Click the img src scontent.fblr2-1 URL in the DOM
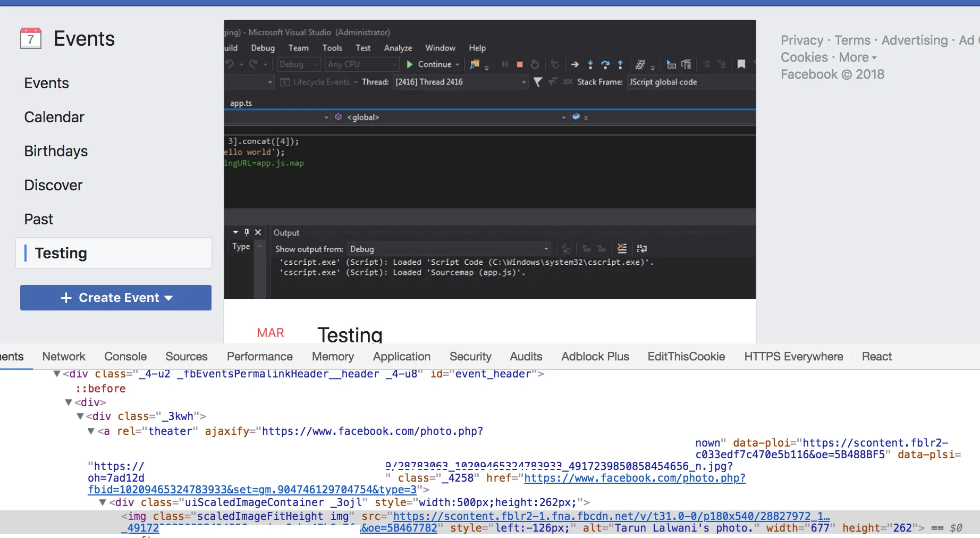The image size is (980, 538). 611,516
